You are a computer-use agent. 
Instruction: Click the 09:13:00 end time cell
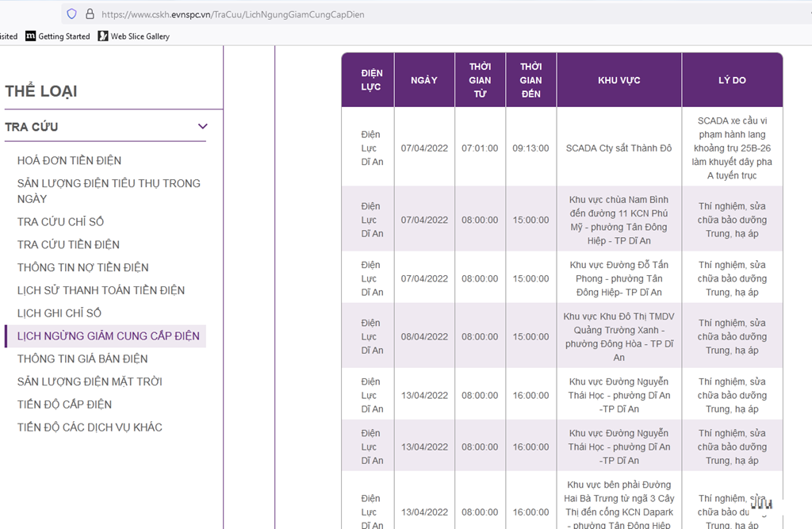(x=530, y=148)
